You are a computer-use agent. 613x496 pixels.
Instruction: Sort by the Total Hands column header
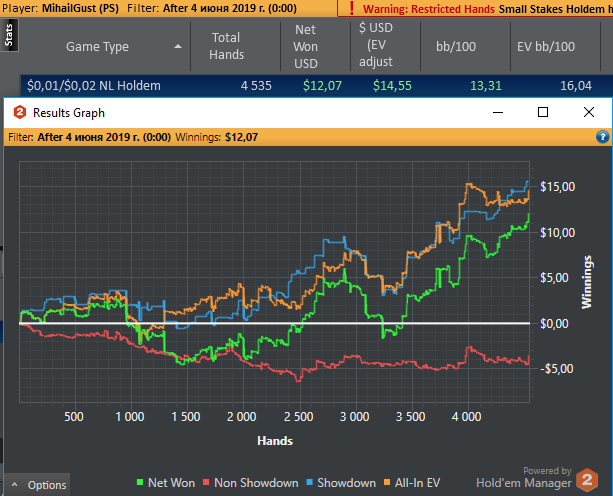tap(227, 46)
